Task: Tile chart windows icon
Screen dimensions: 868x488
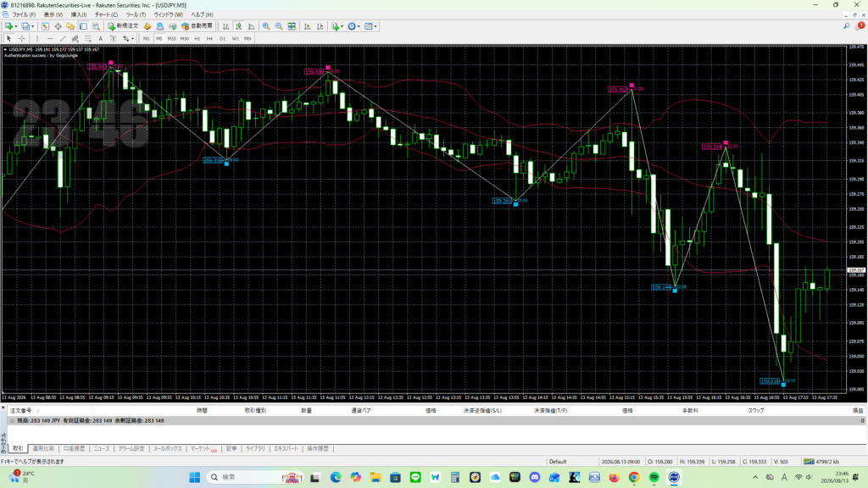Action: coord(292,26)
